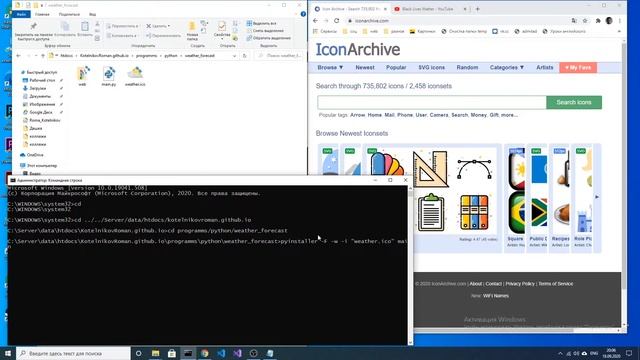Expand the Explorer address bar history dropdown
The width and height of the screenshot is (640, 360).
click(234, 56)
